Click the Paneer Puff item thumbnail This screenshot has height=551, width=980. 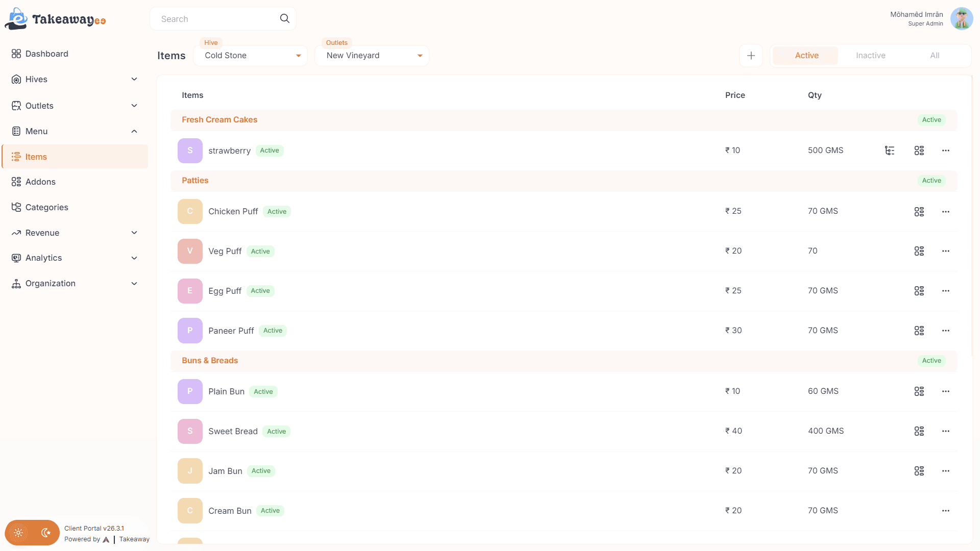pyautogui.click(x=190, y=331)
